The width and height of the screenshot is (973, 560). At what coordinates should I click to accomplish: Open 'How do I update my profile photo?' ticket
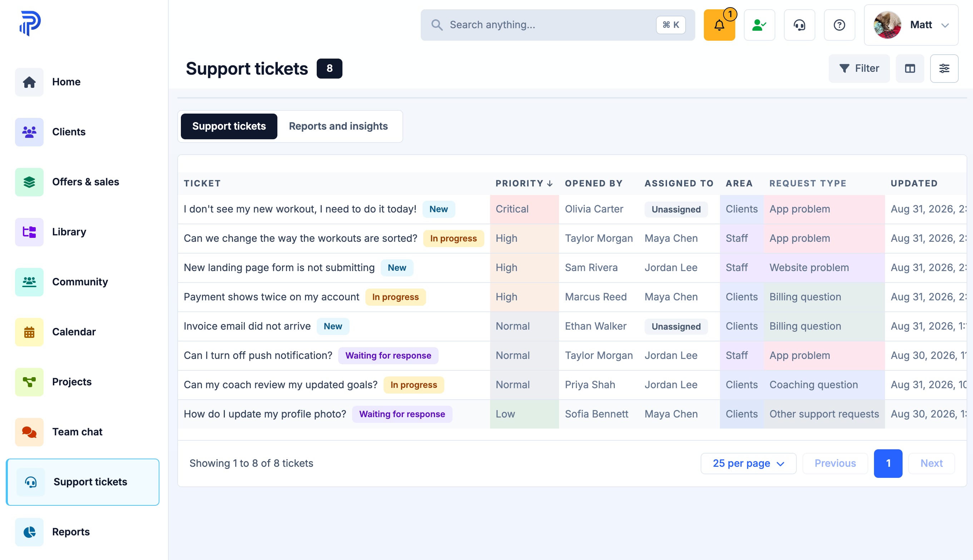265,414
